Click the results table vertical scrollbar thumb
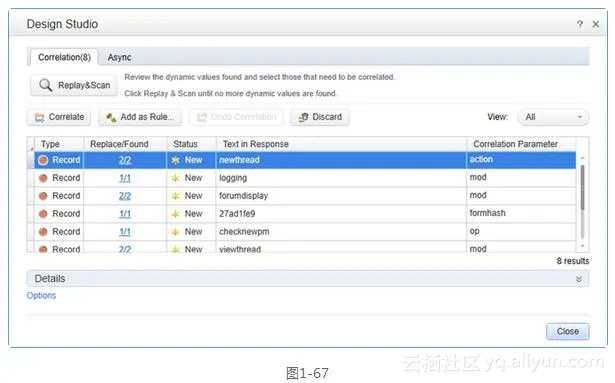This screenshot has height=383, width=615. (x=582, y=188)
